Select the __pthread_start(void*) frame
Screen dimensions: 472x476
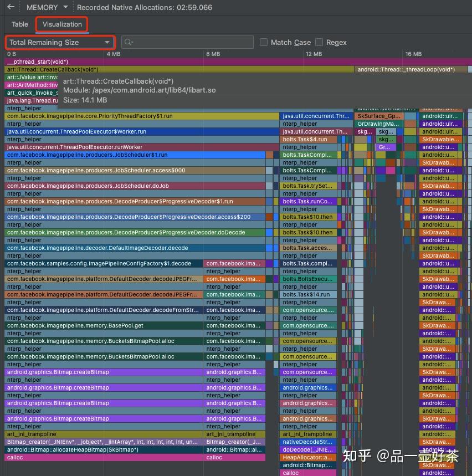tap(238, 62)
